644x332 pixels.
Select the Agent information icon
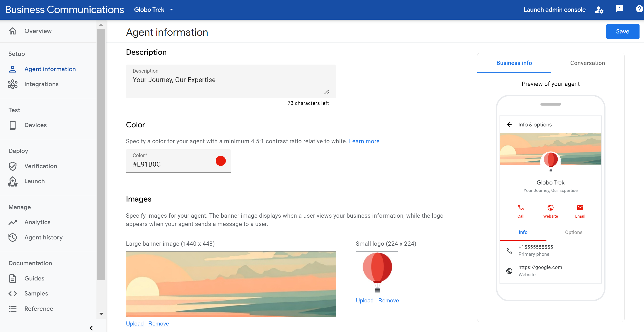[x=13, y=69]
